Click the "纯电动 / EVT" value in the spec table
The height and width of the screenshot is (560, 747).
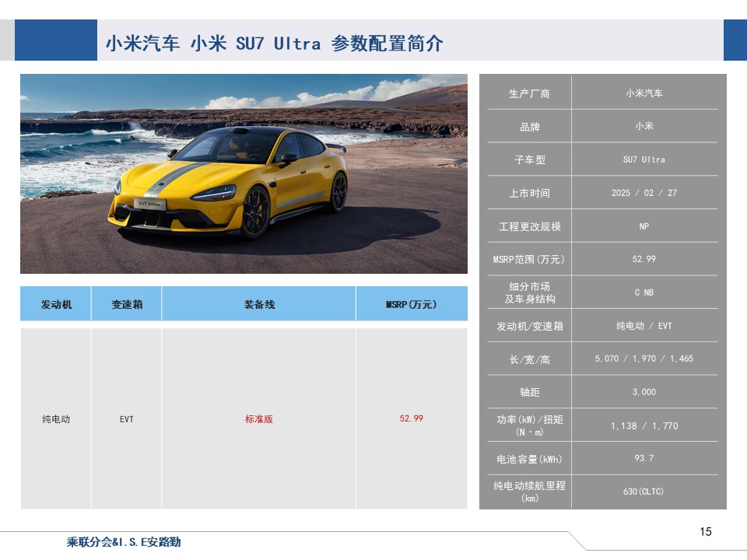point(644,326)
